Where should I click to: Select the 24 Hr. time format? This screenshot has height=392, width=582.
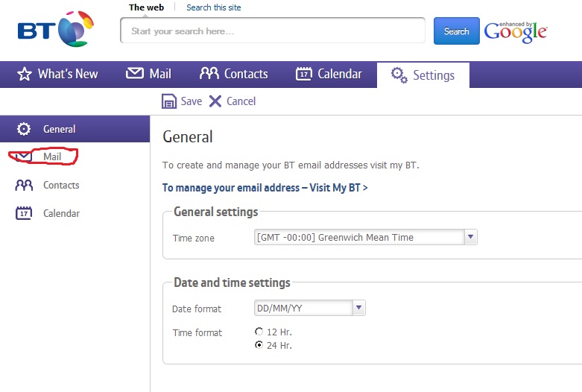[x=259, y=345]
